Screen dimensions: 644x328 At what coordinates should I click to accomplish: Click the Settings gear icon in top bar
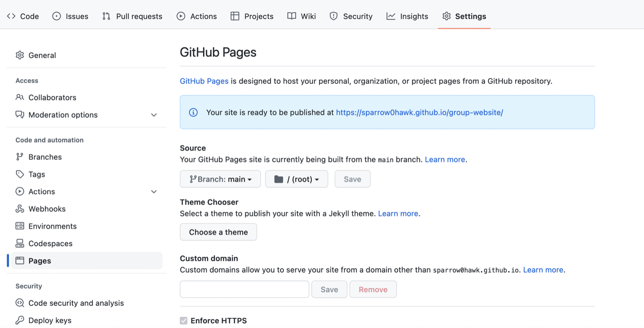tap(447, 16)
